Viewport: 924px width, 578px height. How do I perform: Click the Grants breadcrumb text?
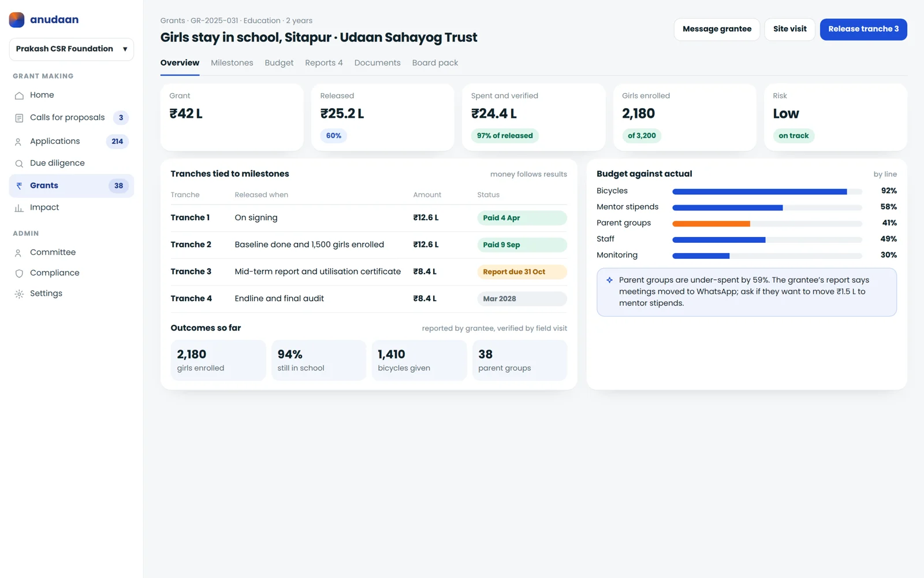pyautogui.click(x=173, y=21)
